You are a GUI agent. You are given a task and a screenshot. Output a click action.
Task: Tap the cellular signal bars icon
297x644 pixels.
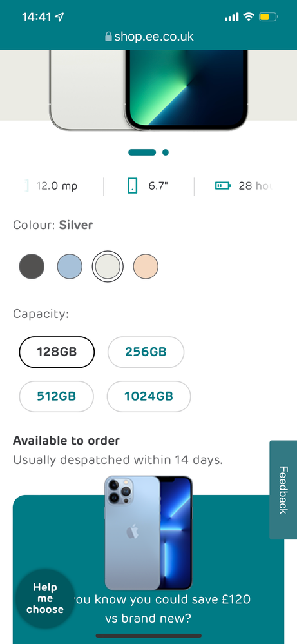coord(232,17)
